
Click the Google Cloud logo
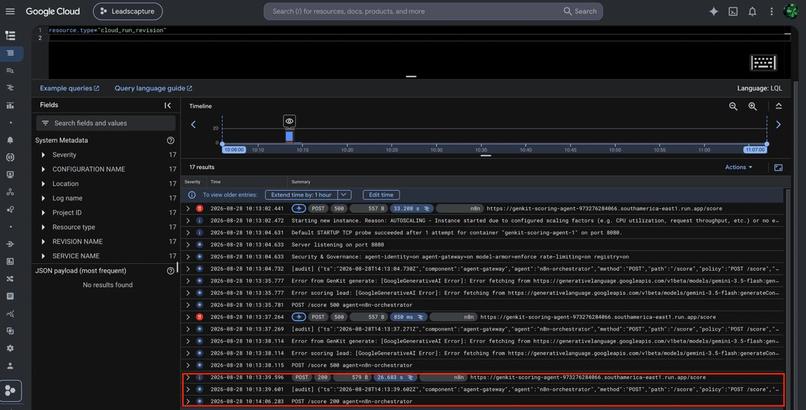click(53, 11)
